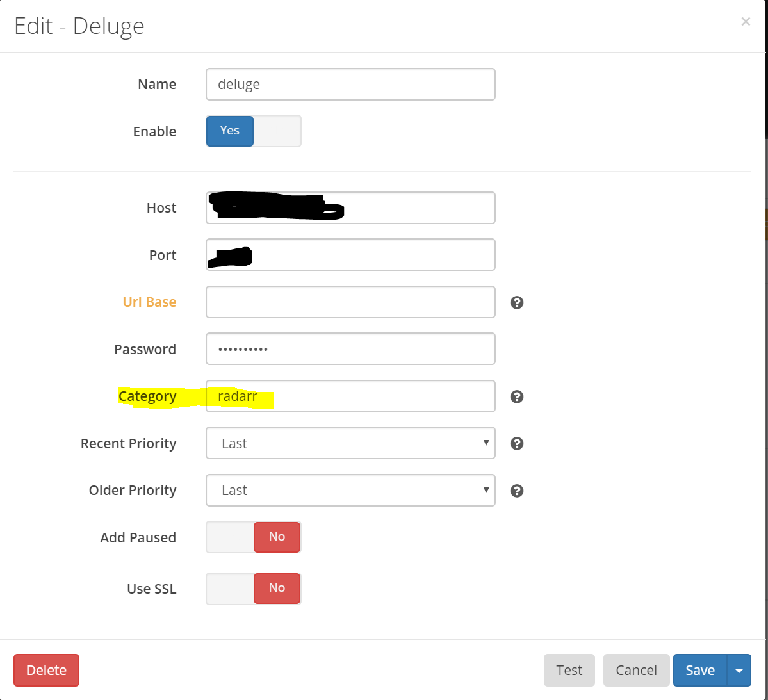Click the Test button
This screenshot has width=768, height=700.
coord(569,670)
